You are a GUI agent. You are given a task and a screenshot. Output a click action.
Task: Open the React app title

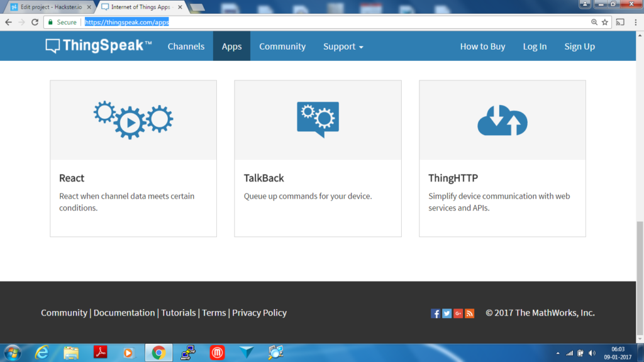(x=72, y=178)
